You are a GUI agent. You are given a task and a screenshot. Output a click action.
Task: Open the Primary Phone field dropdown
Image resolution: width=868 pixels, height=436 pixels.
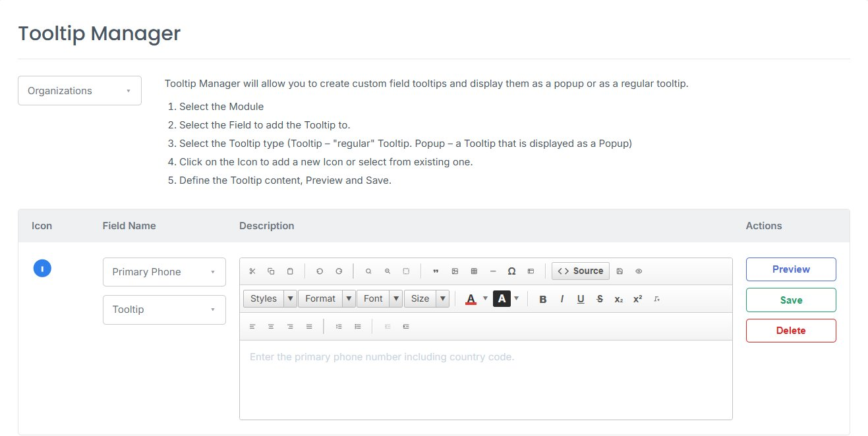point(164,272)
